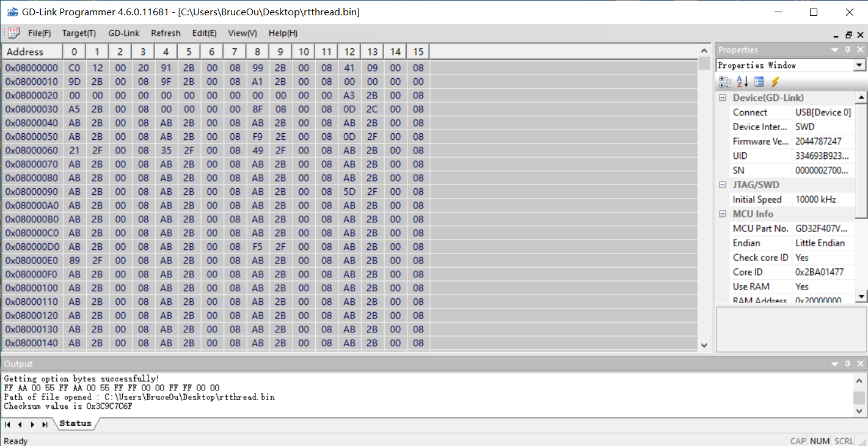Image resolution: width=868 pixels, height=446 pixels.
Task: Open the File(F) menu
Action: [39, 33]
